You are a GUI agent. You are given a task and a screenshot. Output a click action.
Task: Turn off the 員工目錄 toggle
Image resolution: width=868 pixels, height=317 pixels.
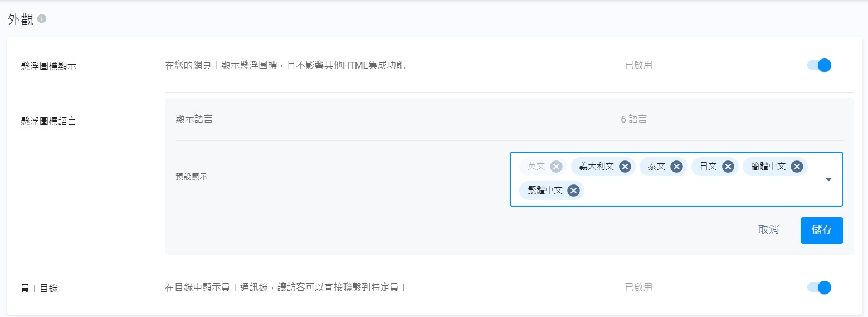coord(819,287)
